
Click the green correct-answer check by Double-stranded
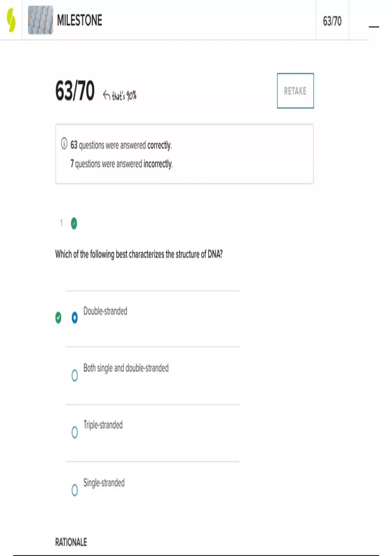tap(58, 318)
